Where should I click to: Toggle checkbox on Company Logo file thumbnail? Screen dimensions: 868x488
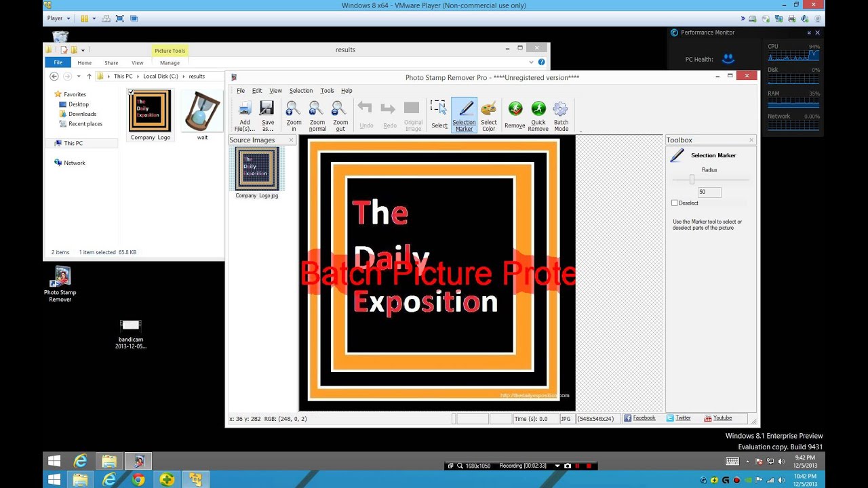tap(131, 92)
